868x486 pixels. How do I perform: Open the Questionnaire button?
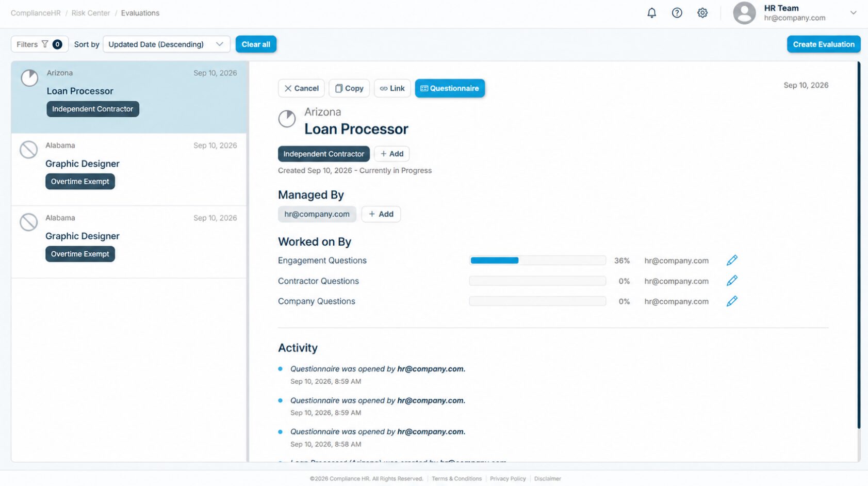(x=450, y=88)
